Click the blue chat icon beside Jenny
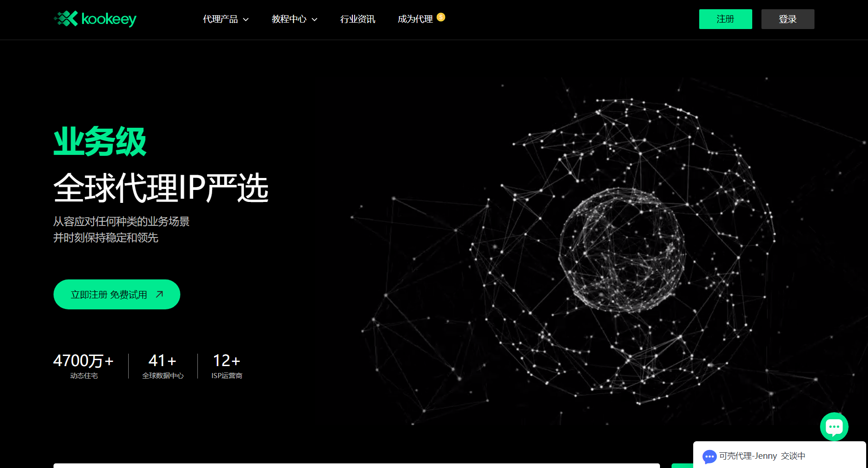Viewport: 868px width, 468px height. point(709,456)
